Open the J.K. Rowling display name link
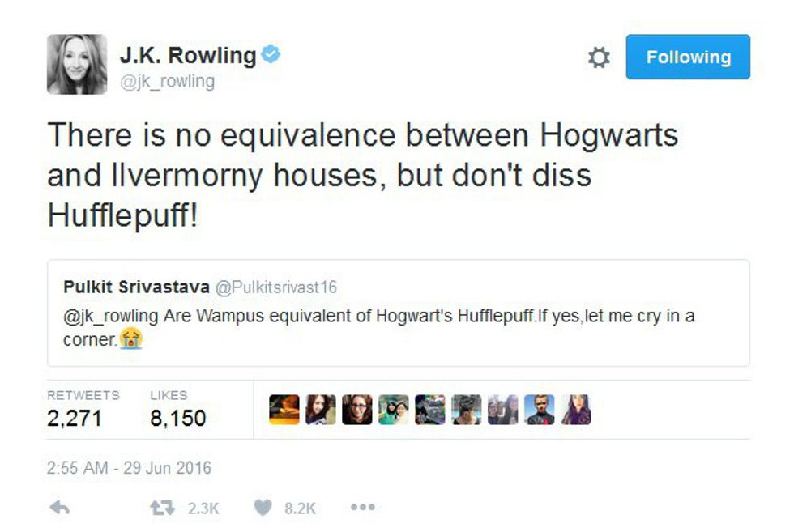This screenshot has width=794, height=532. click(x=188, y=55)
